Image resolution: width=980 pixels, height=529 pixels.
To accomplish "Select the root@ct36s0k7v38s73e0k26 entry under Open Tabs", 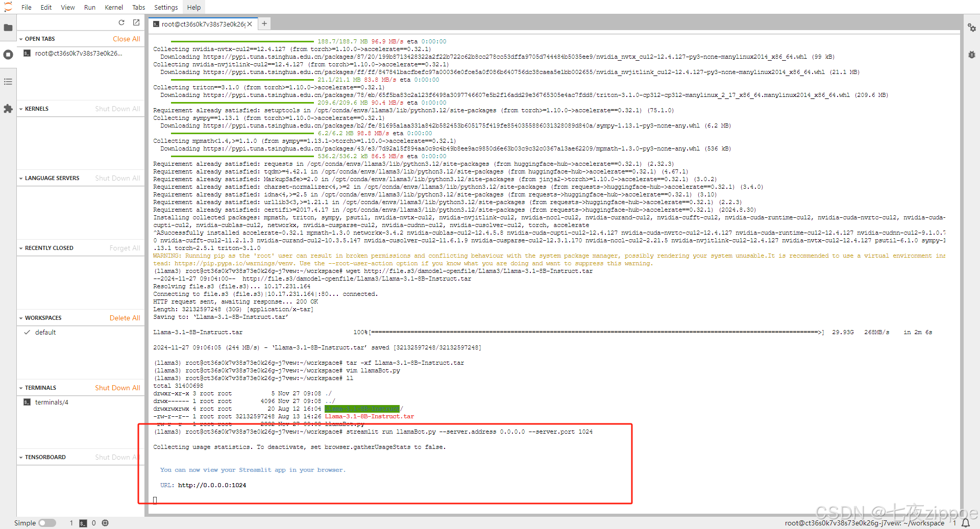I will pos(81,53).
